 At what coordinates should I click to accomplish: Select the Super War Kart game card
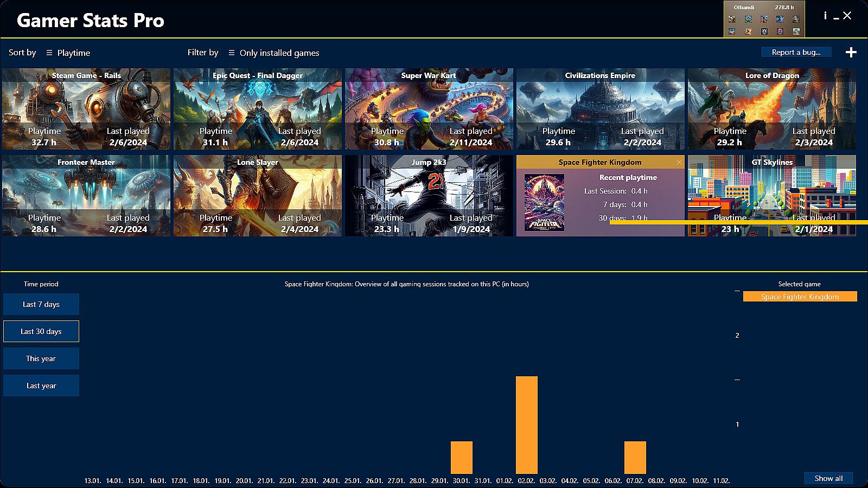coord(429,109)
